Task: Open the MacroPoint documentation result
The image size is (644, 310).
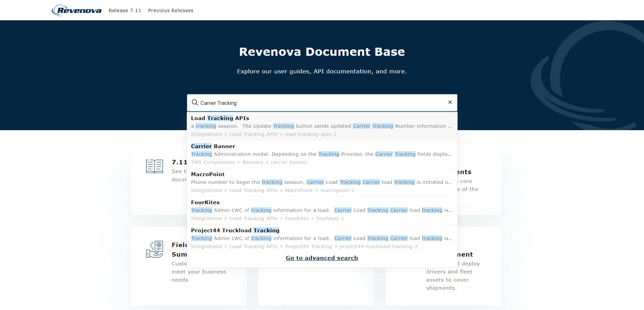Action: [x=207, y=174]
